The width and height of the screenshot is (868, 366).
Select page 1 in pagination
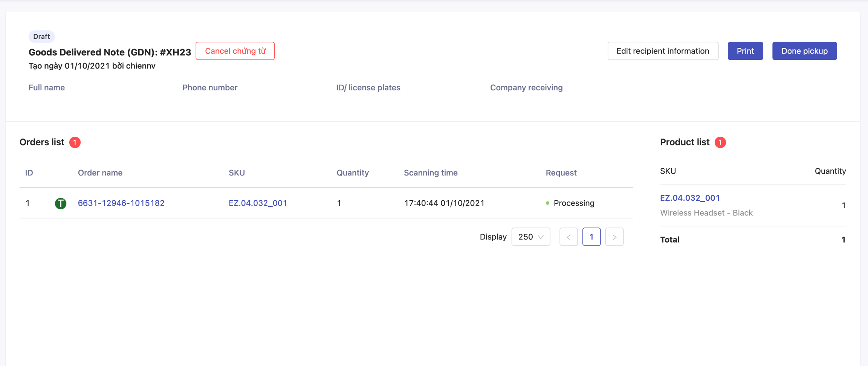coord(591,237)
